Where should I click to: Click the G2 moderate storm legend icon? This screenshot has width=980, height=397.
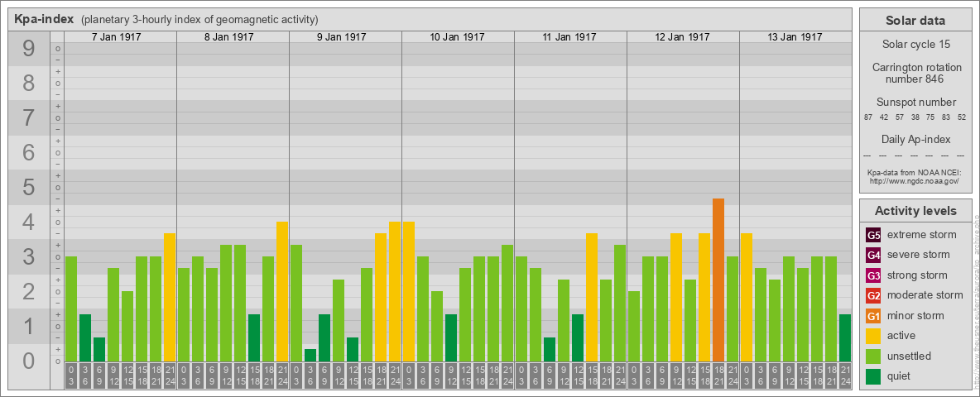coord(873,295)
